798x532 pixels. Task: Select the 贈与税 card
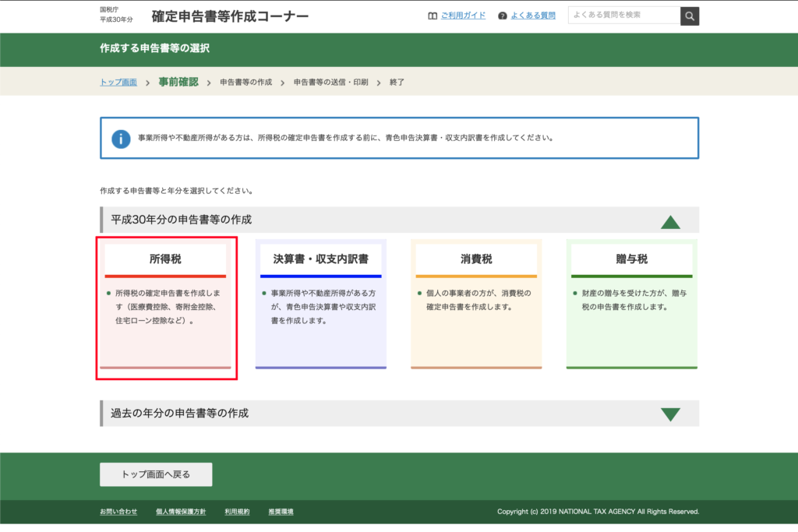click(631, 304)
